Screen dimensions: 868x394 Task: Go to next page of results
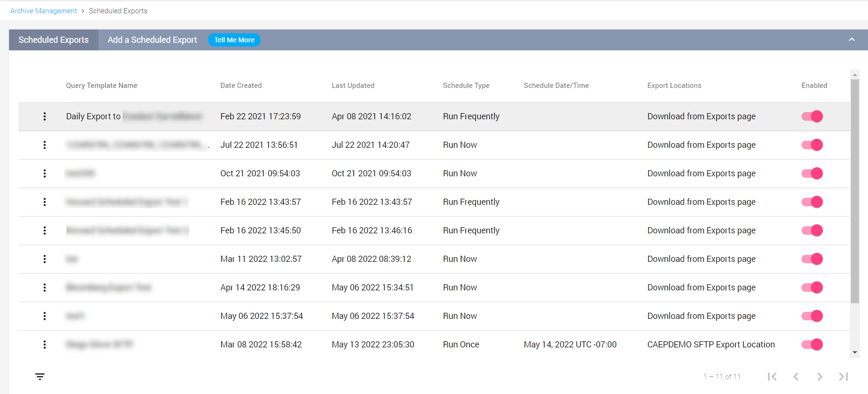(820, 377)
